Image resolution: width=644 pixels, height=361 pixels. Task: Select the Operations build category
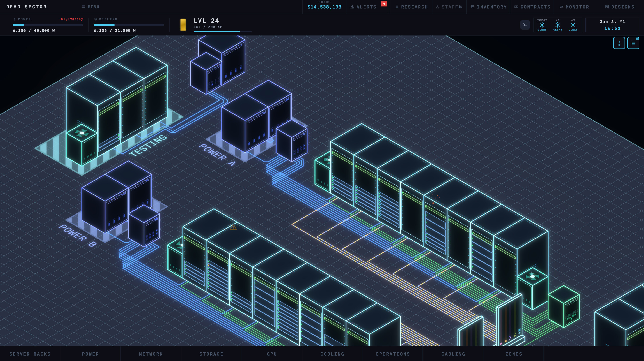coord(393,354)
